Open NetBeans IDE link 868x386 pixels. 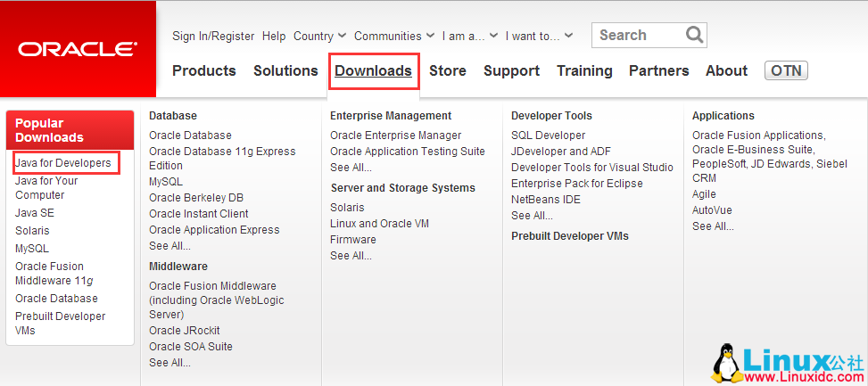click(546, 200)
